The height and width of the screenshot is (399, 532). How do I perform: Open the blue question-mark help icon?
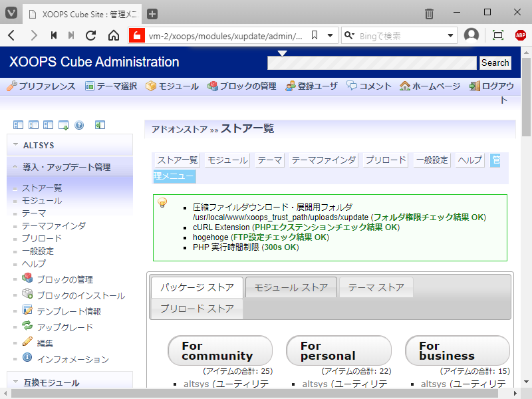[79, 125]
